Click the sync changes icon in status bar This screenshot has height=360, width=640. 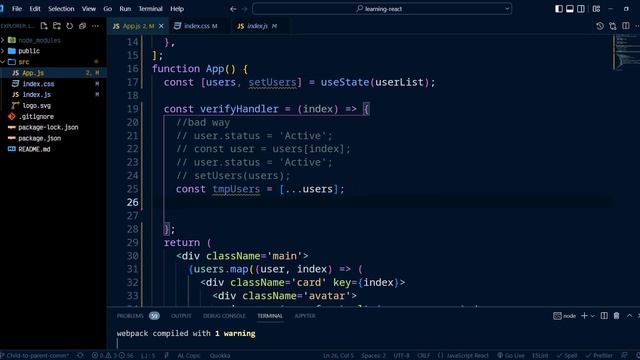point(80,356)
